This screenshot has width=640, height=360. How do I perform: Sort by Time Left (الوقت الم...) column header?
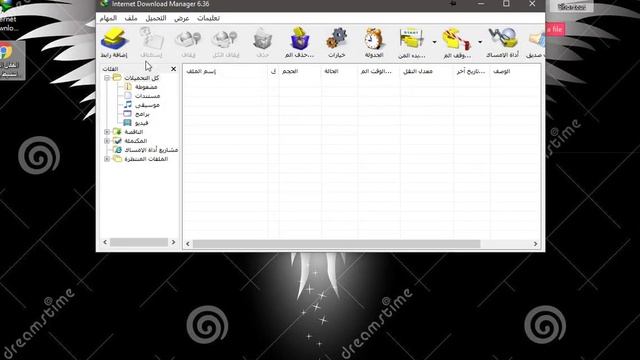pos(378,71)
